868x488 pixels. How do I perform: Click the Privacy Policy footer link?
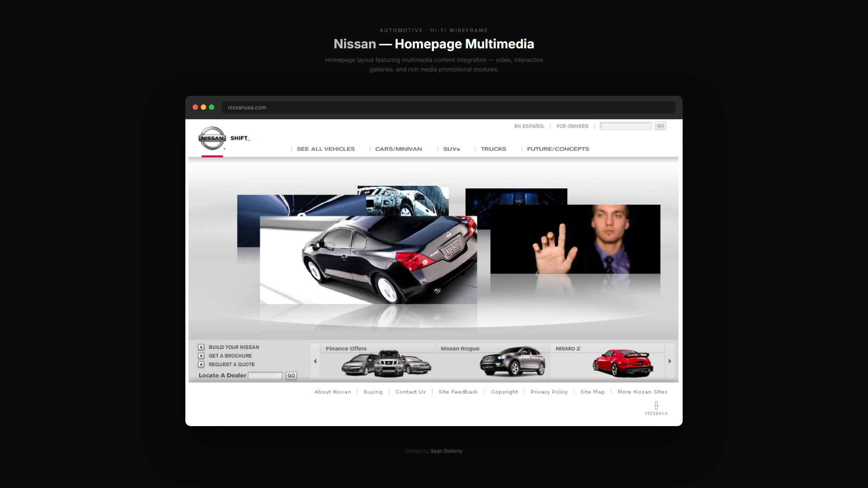click(x=549, y=392)
